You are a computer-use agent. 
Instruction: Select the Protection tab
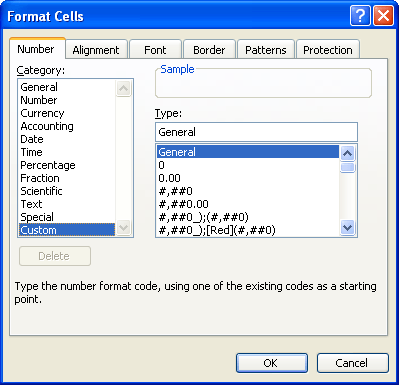click(328, 50)
